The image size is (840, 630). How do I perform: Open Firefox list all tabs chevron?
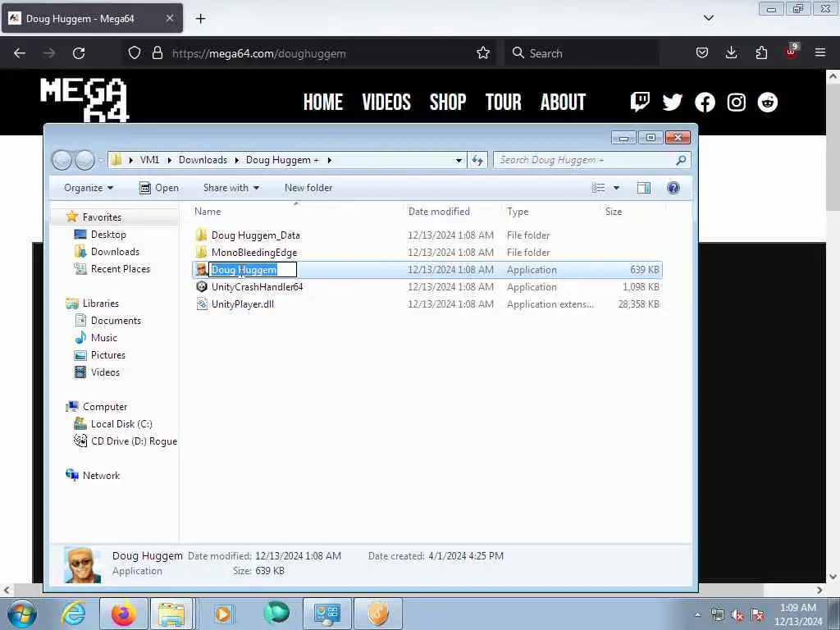coord(708,18)
